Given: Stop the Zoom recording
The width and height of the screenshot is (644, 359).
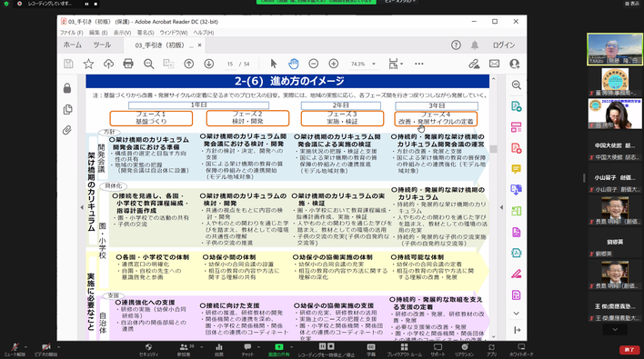Looking at the screenshot, I should pos(330,346).
